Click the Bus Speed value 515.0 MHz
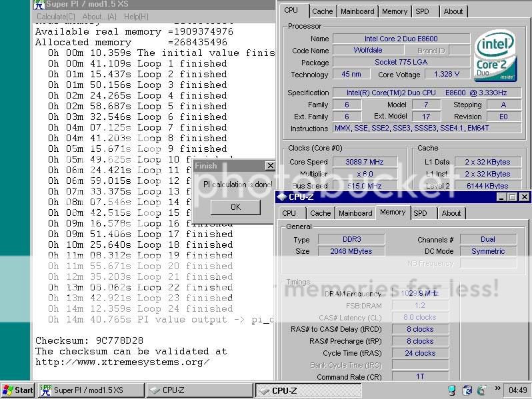Viewport: 532px width, 399px height. point(365,186)
